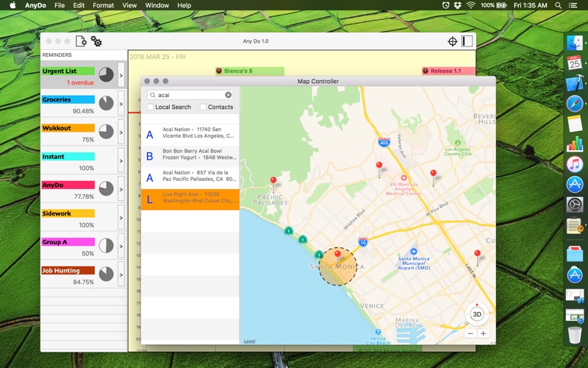Viewport: 588px width, 368px height.
Task: Toggle 3D map view button
Action: [477, 314]
